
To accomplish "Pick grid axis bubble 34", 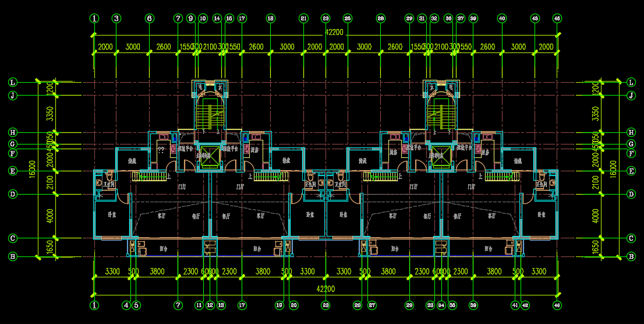I will [441, 305].
